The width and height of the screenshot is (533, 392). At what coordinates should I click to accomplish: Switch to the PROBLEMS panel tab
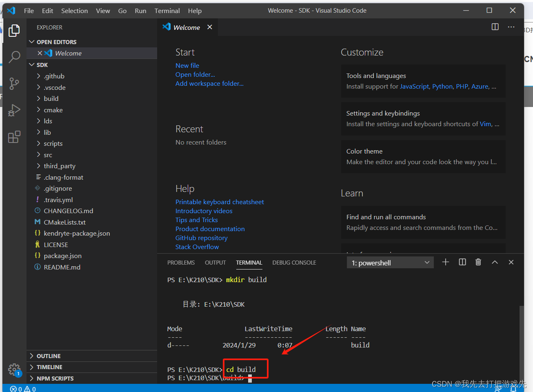(x=181, y=263)
